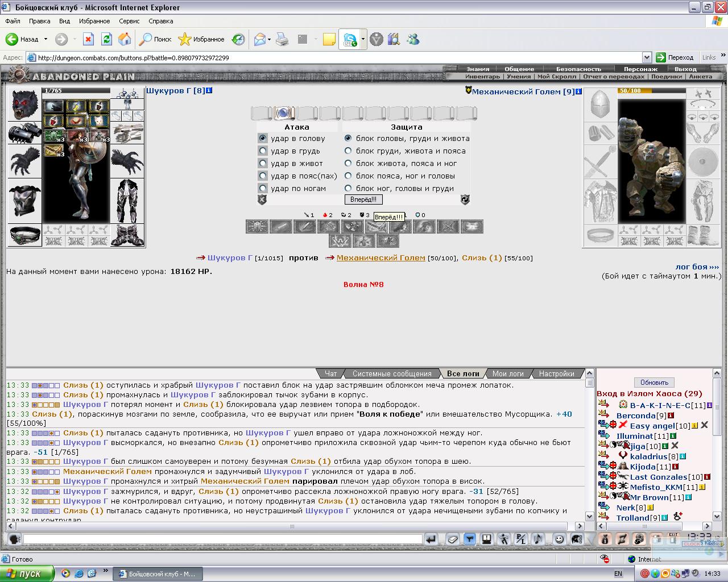Open the Избранное menu
Screen dimensions: 728x582
pos(94,21)
